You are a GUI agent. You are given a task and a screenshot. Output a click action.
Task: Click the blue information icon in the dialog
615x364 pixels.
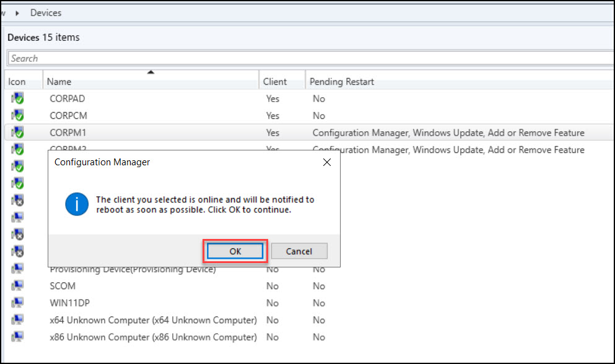pyautogui.click(x=76, y=204)
